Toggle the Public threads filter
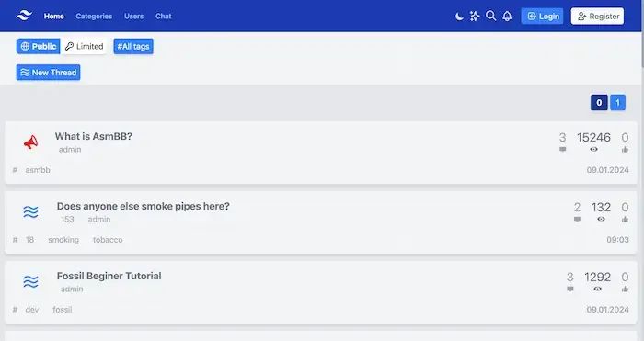Image resolution: width=644 pixels, height=341 pixels. (x=39, y=46)
